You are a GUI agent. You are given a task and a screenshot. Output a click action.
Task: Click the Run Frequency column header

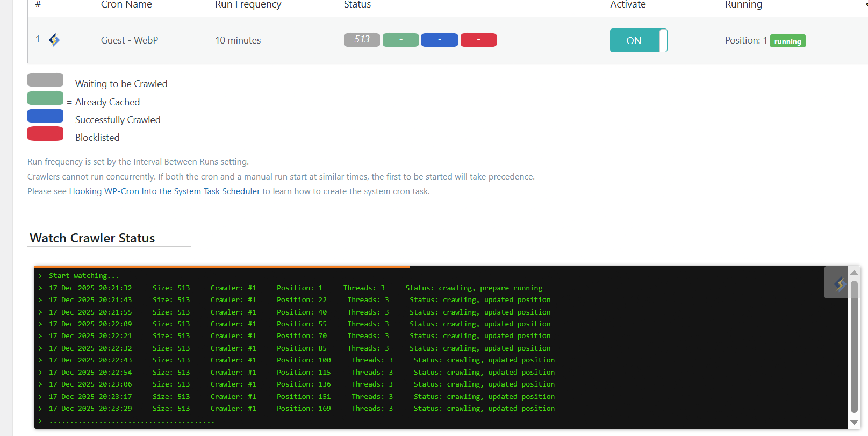click(x=248, y=5)
